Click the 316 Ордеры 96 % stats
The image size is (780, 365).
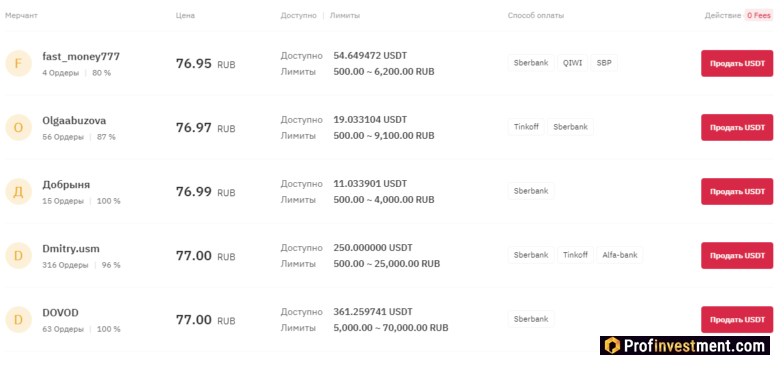(x=82, y=266)
